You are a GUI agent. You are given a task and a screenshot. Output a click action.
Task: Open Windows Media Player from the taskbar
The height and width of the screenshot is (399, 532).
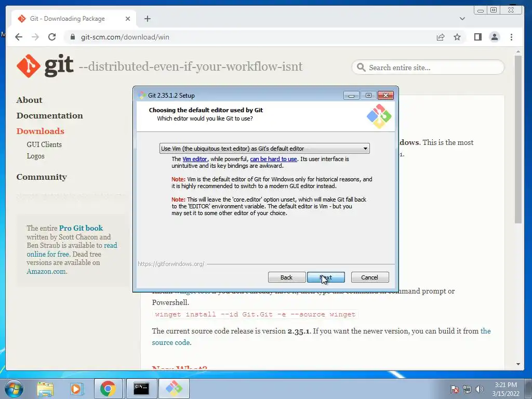click(x=76, y=389)
